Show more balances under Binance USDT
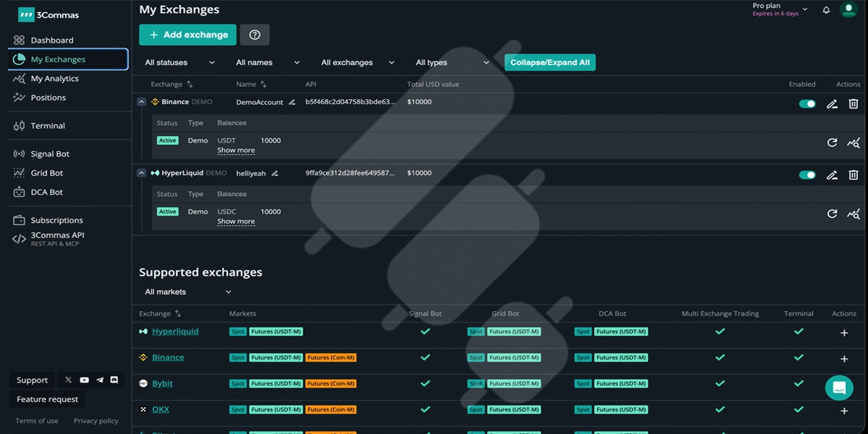The width and height of the screenshot is (868, 434). (x=236, y=150)
